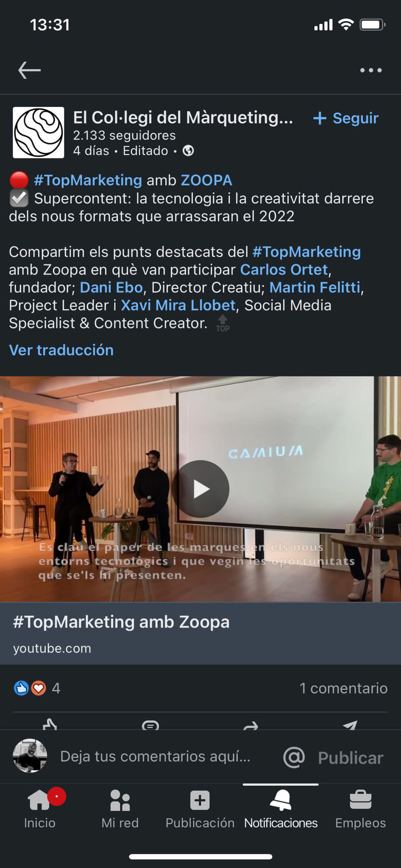This screenshot has width=401, height=868.
Task: Open the Publicación plus icon
Action: (200, 801)
